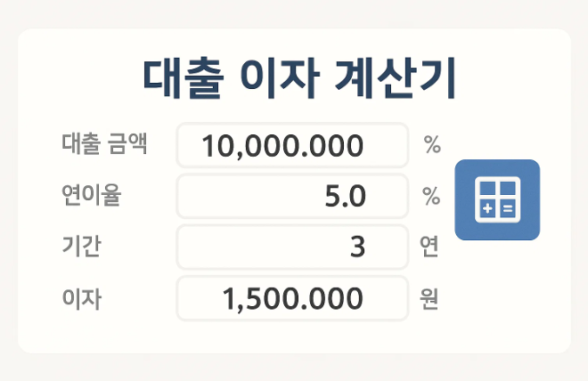Click the top-left square of calculator icon
The image size is (588, 381).
pos(487,189)
